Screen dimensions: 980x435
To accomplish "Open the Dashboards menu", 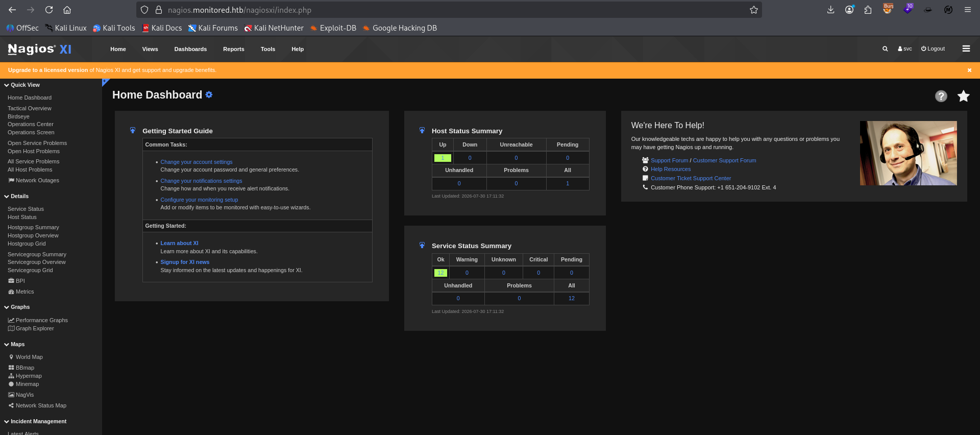I will (x=190, y=49).
